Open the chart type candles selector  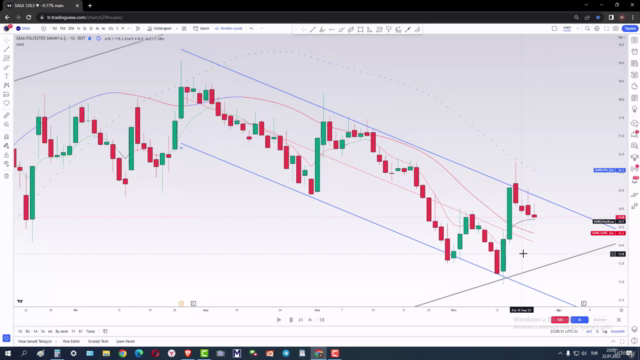pos(138,29)
